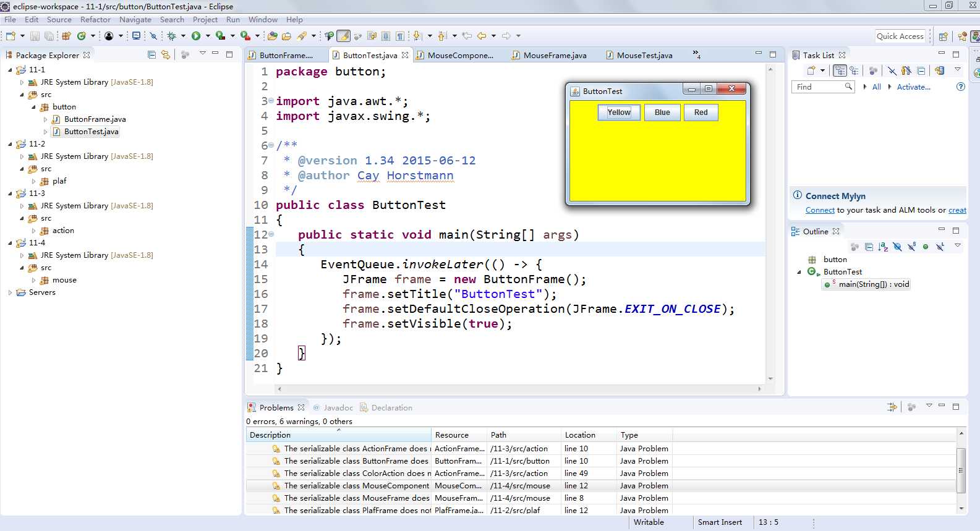Click Blue button in ButtonTest window
The height and width of the screenshot is (531, 980).
tap(662, 113)
